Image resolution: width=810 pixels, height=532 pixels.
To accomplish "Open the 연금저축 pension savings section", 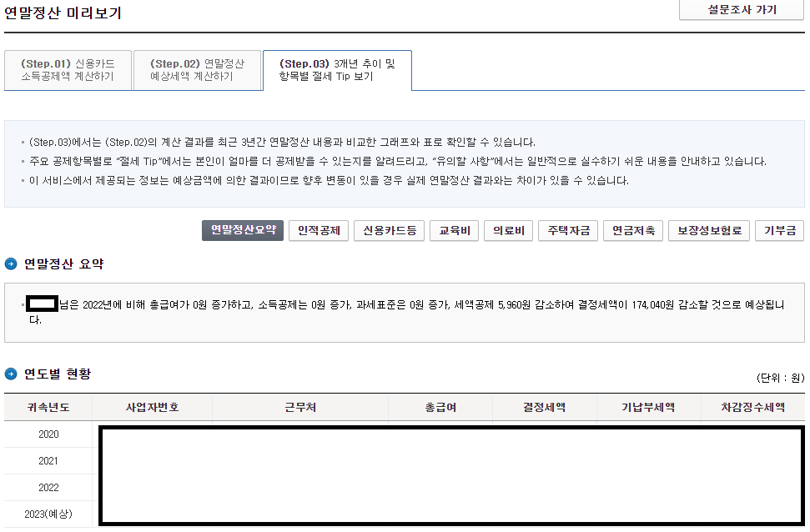I will click(x=632, y=230).
